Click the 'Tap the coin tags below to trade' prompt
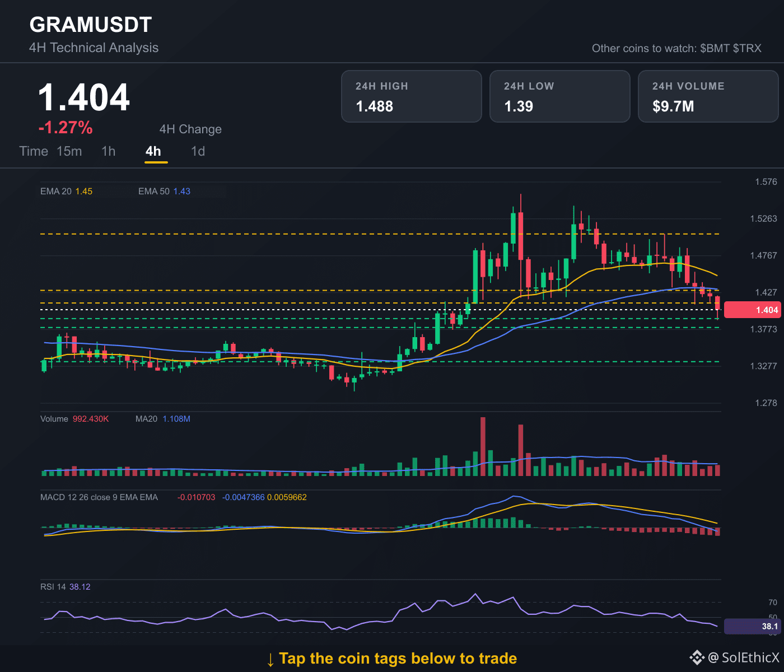Screen dimensions: 784x672 pyautogui.click(x=398, y=659)
